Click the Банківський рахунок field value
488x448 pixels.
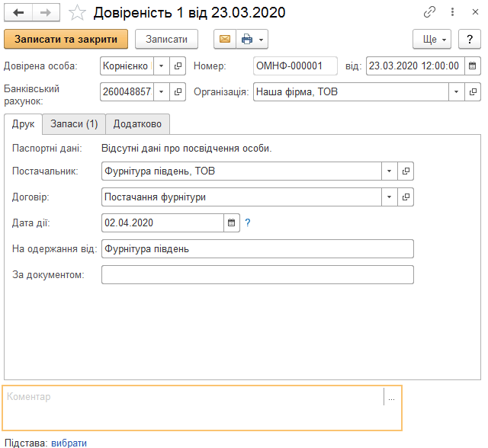tap(127, 91)
